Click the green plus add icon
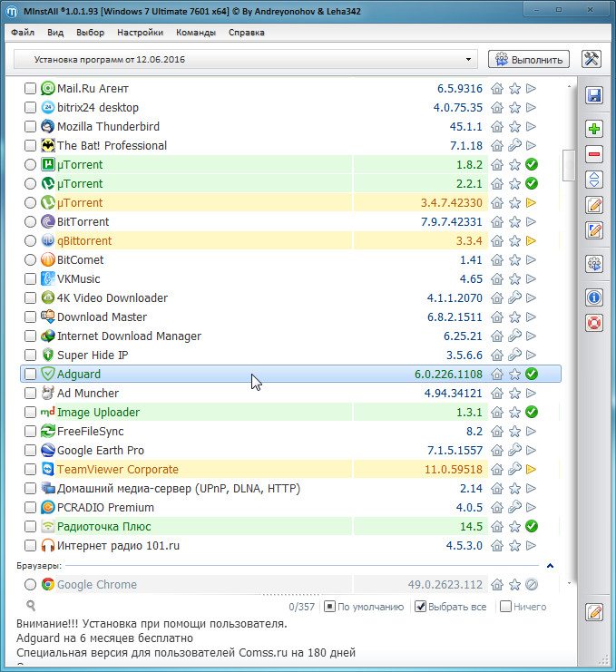Viewport: 616px width, 672px height. [x=594, y=129]
